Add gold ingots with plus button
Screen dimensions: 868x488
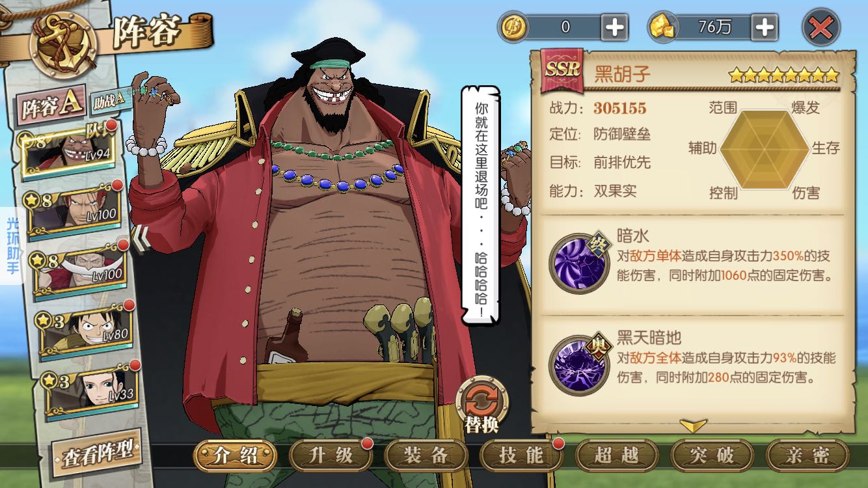pos(765,27)
